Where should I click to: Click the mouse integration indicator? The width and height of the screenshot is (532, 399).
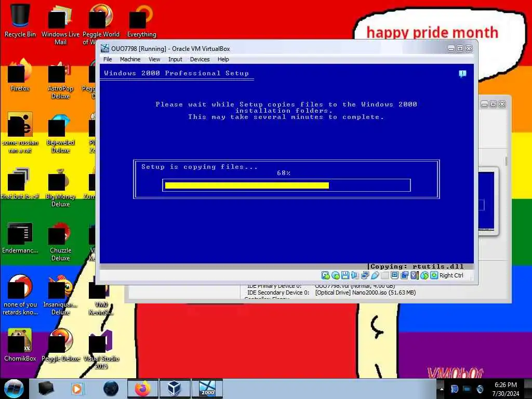coord(424,275)
